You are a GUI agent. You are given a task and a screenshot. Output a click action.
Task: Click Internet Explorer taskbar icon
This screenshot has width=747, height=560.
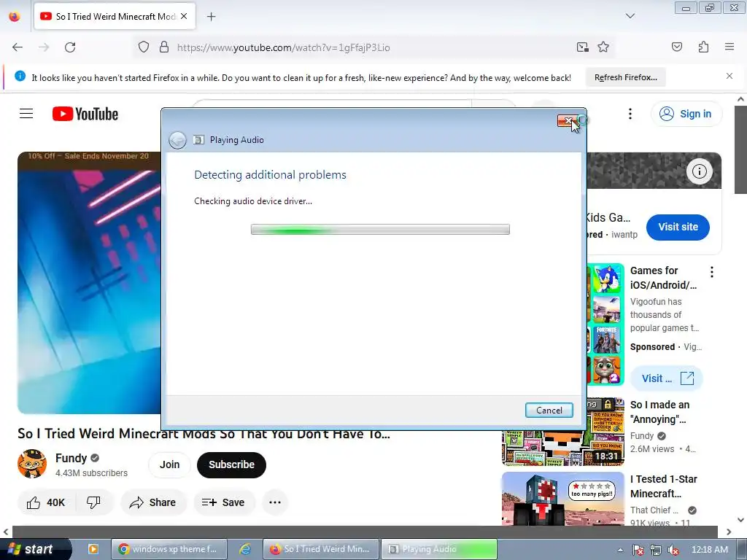(x=245, y=549)
